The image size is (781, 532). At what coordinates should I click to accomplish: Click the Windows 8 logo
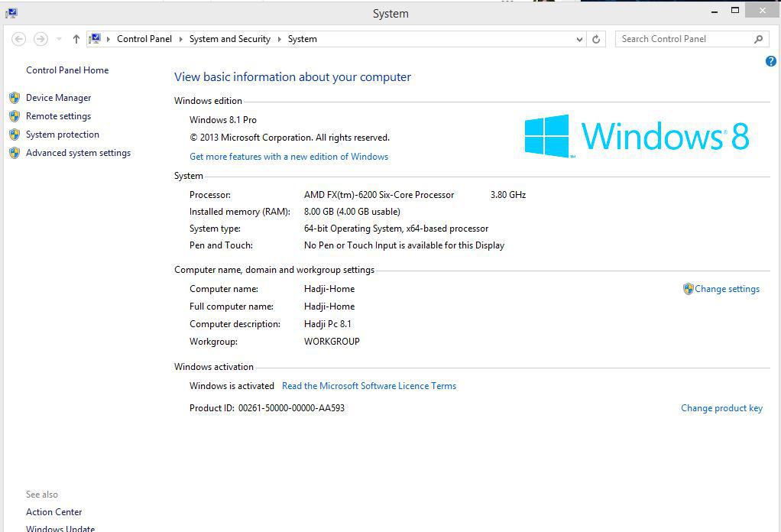tap(637, 136)
